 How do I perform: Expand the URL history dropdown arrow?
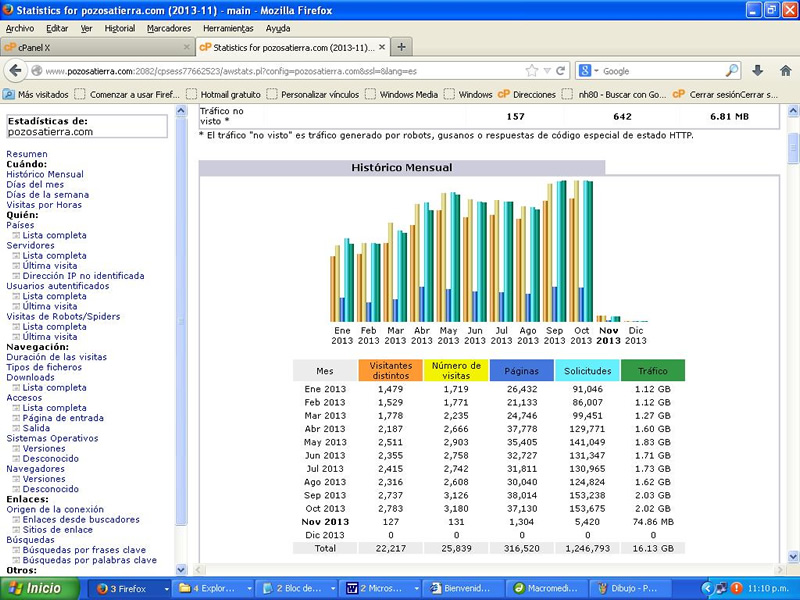pyautogui.click(x=546, y=71)
